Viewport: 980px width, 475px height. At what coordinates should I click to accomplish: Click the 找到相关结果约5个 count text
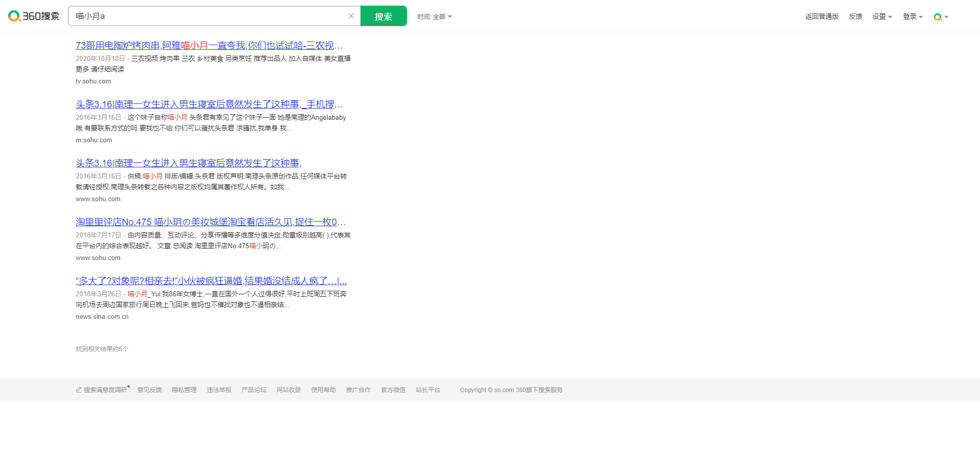pyautogui.click(x=102, y=349)
